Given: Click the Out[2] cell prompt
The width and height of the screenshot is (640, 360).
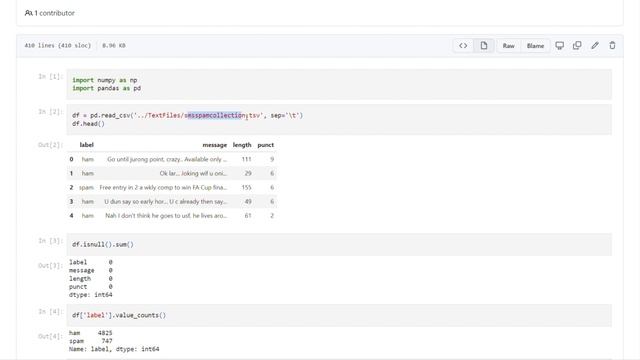Looking at the screenshot, I should click(x=50, y=145).
